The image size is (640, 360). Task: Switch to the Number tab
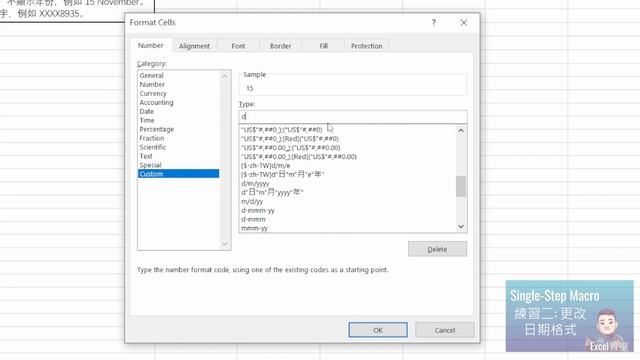[x=151, y=46]
